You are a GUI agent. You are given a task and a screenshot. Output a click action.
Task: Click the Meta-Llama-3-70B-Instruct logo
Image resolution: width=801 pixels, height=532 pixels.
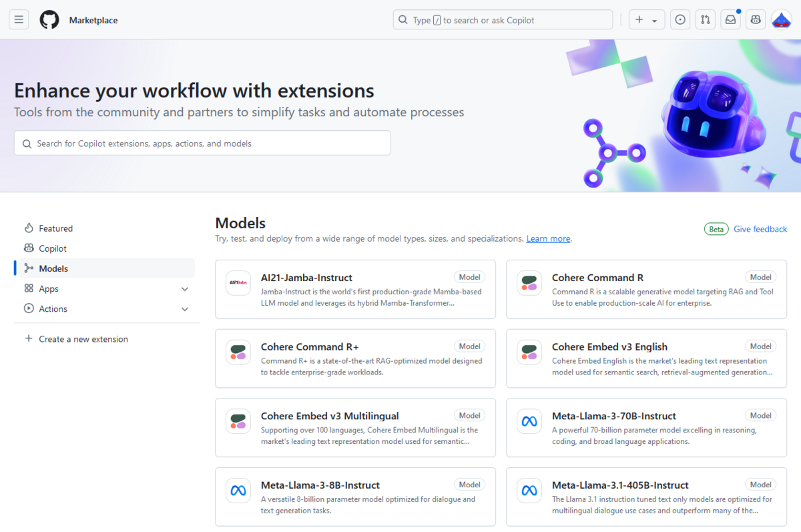529,421
